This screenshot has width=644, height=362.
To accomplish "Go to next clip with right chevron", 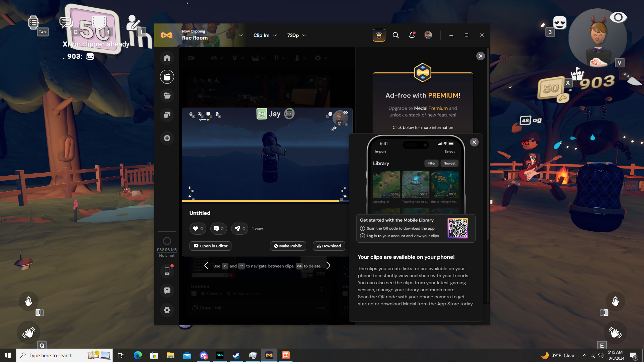I will click(328, 266).
